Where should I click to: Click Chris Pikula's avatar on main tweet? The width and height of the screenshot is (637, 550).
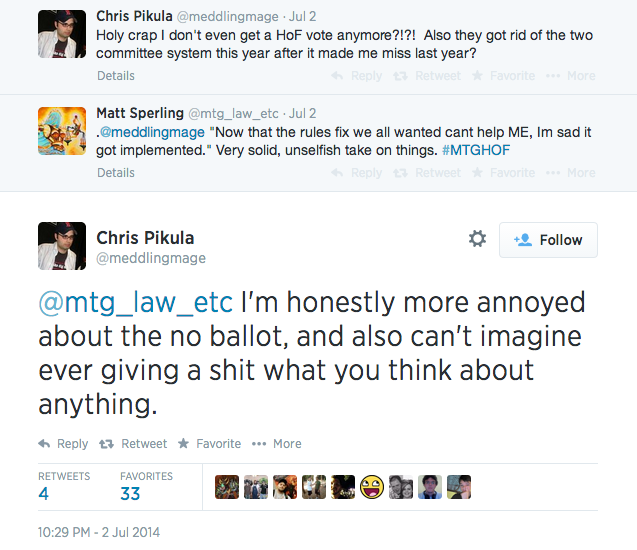tap(62, 245)
